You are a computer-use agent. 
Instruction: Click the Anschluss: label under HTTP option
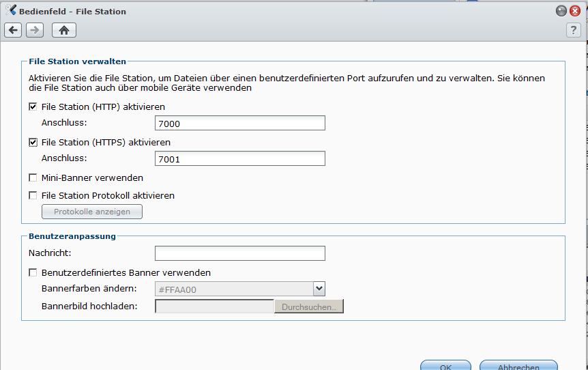[x=64, y=123]
